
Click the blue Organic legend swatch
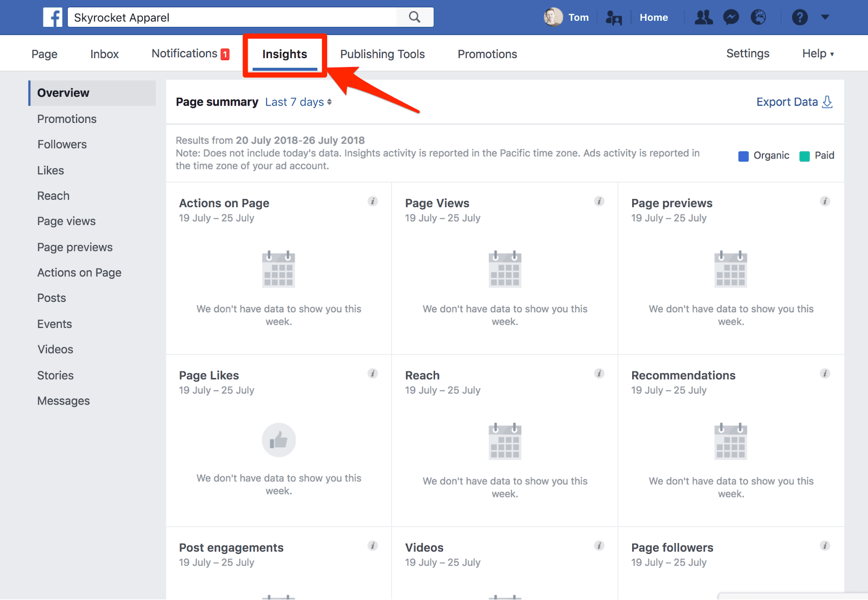[743, 155]
